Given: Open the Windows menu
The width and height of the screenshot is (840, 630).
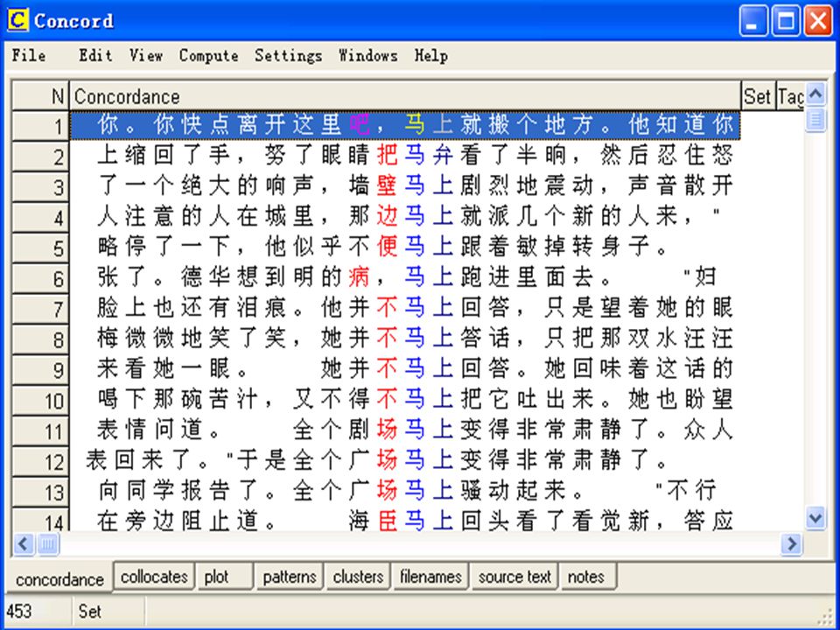Looking at the screenshot, I should coord(368,55).
